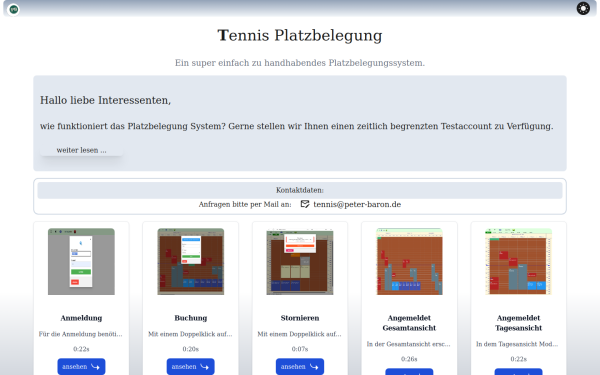
Task: Click the 'Tennis Platzbelegung' page heading
Action: [x=300, y=36]
